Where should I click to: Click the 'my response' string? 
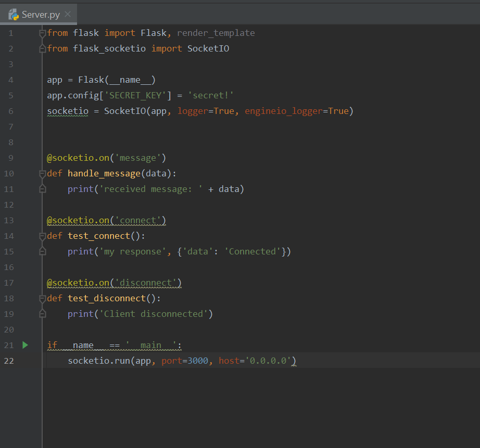pyautogui.click(x=133, y=251)
